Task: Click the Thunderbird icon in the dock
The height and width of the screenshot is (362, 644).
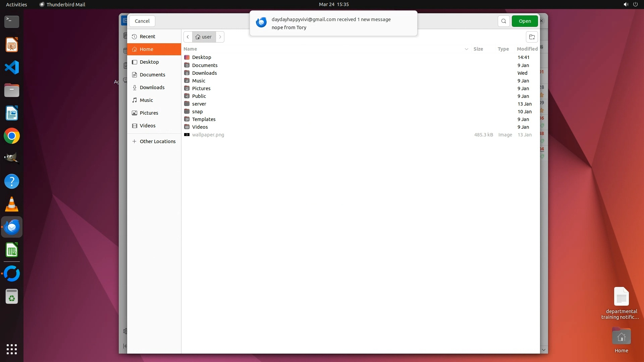Action: (12, 227)
